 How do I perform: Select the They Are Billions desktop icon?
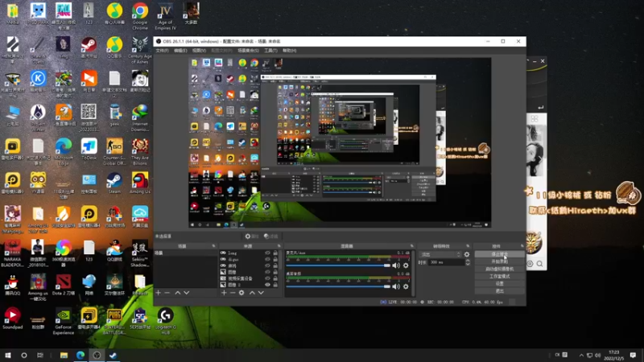click(x=139, y=151)
